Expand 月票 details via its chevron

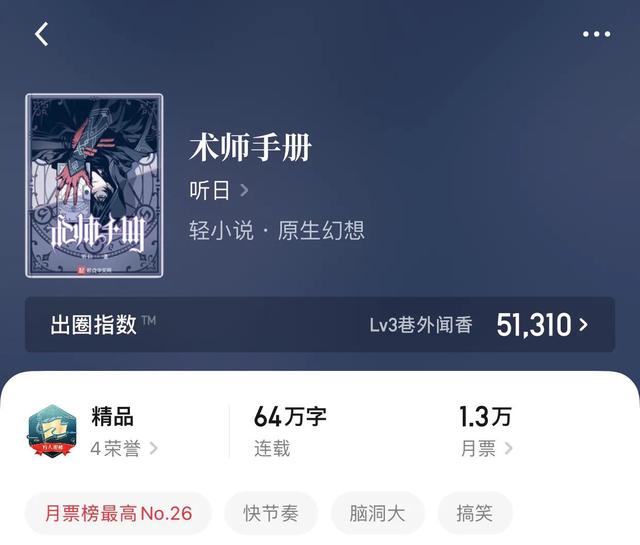508,448
